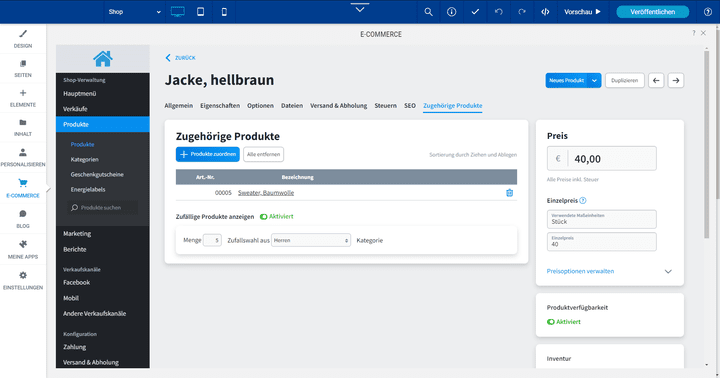The image size is (720, 378).
Task: Go to next product with right arrow
Action: tap(675, 80)
